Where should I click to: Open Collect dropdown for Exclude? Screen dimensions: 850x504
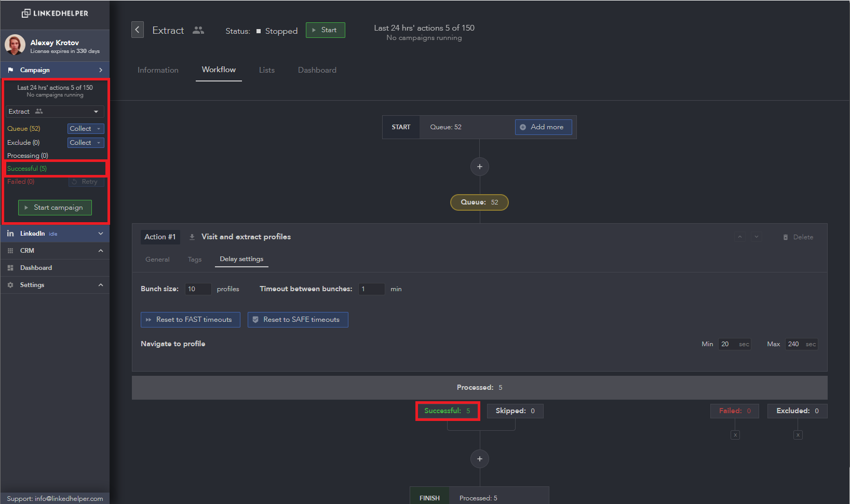tap(86, 143)
